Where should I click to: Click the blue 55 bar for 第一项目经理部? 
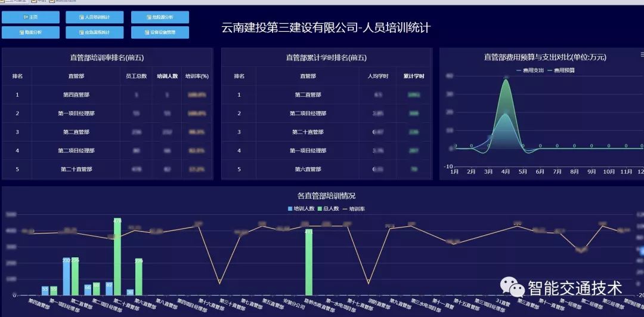tap(45, 291)
